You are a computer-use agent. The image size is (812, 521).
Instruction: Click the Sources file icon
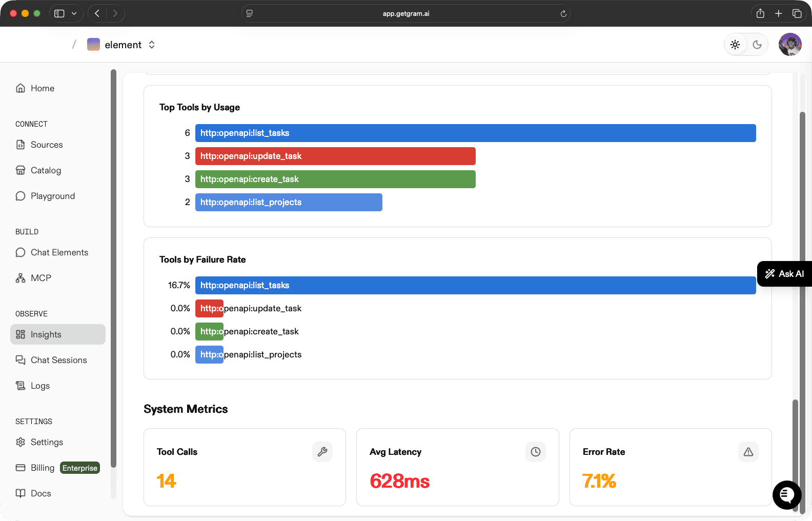[21, 145]
